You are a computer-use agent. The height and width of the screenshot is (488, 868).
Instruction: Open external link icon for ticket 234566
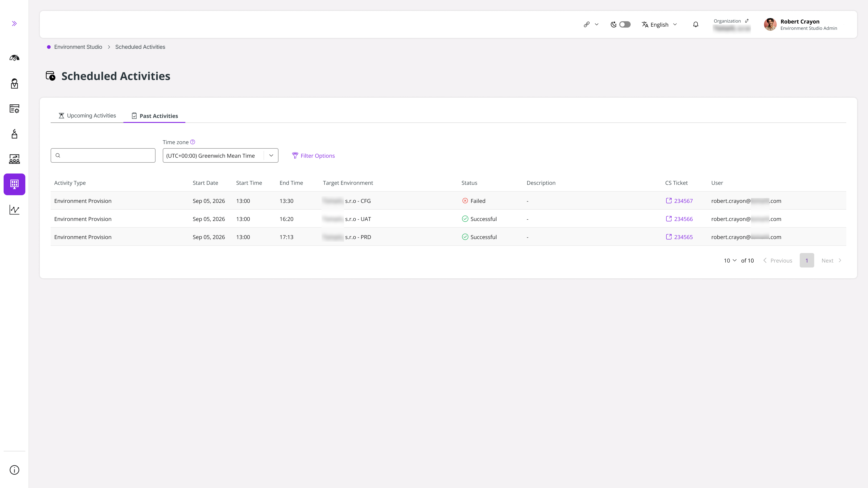(x=669, y=218)
